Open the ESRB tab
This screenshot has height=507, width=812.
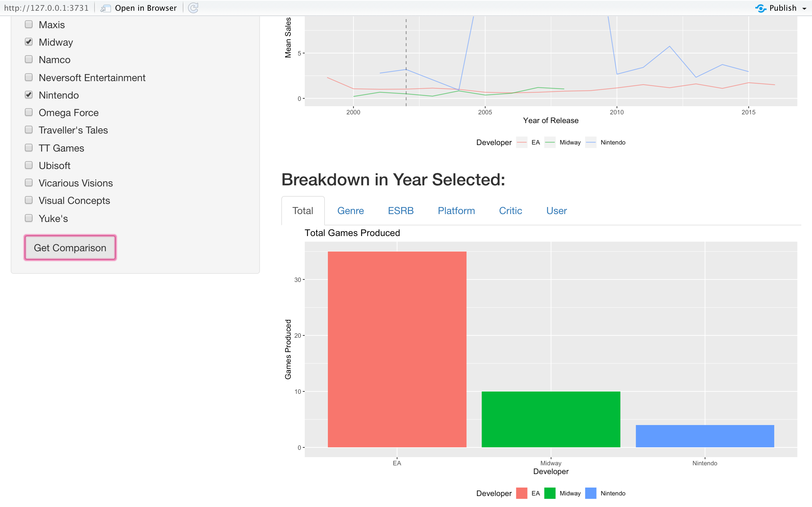click(401, 211)
